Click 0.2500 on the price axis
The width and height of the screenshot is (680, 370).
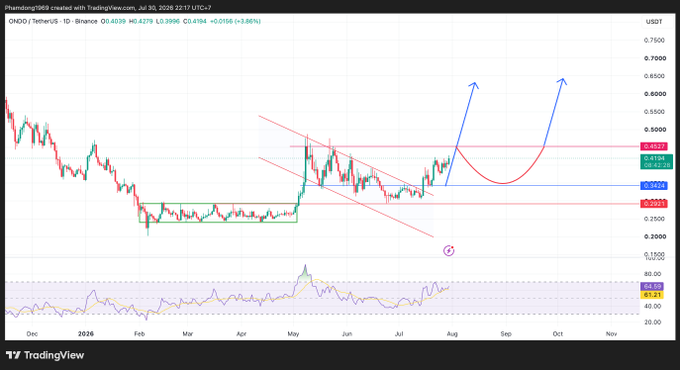coord(654,219)
